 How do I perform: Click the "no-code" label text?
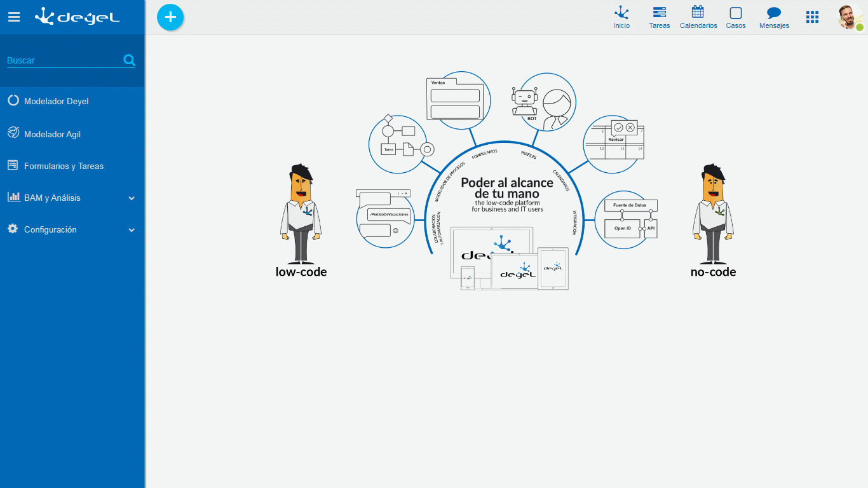coord(713,272)
